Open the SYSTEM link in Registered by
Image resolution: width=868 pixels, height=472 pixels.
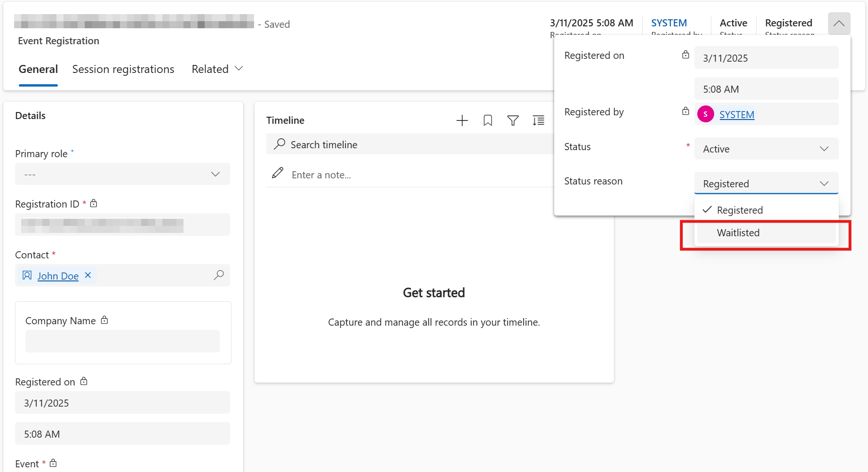coord(737,115)
